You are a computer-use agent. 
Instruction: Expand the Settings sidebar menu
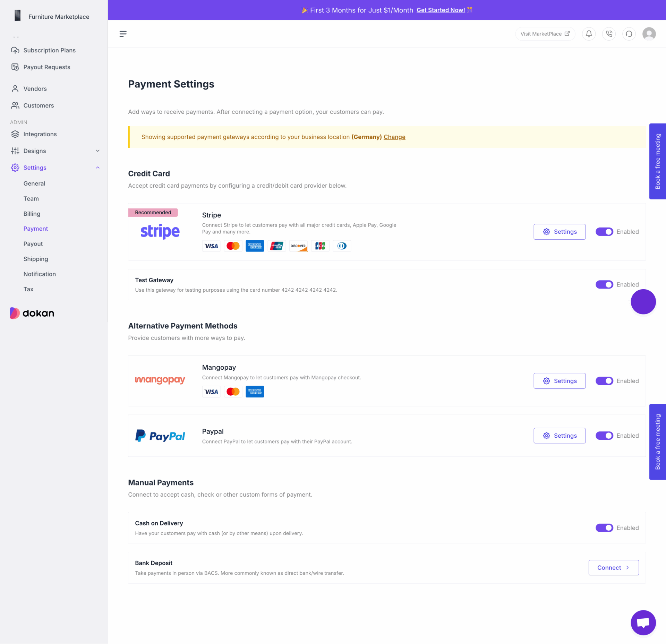click(96, 168)
